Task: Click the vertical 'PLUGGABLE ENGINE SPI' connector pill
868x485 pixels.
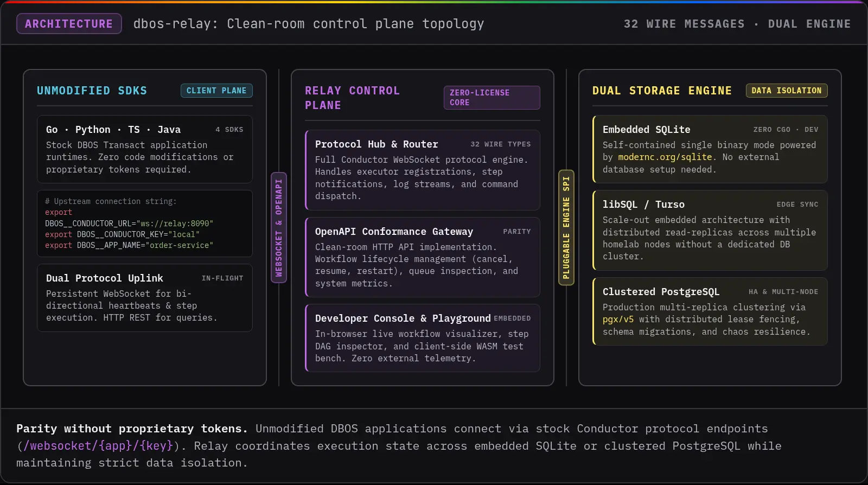Action: [566, 228]
